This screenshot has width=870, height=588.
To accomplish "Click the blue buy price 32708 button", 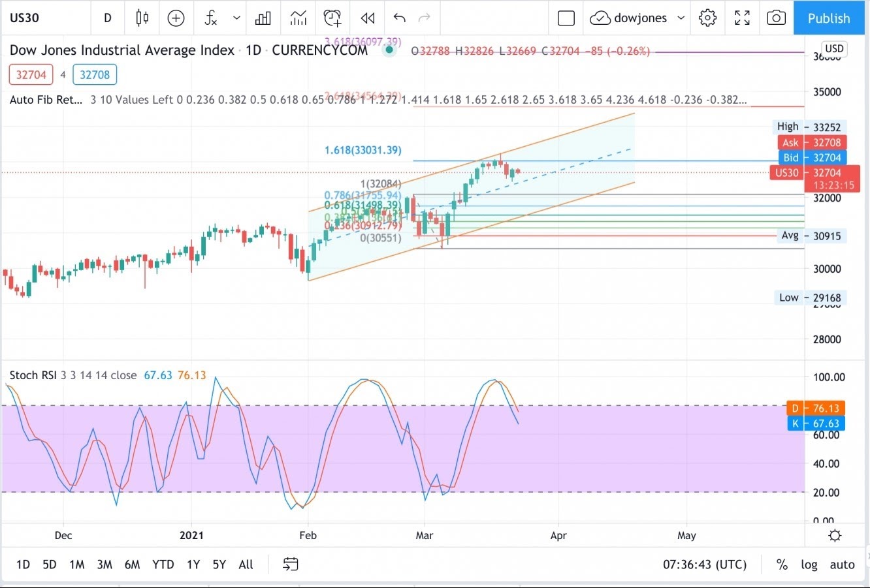I will tap(95, 74).
